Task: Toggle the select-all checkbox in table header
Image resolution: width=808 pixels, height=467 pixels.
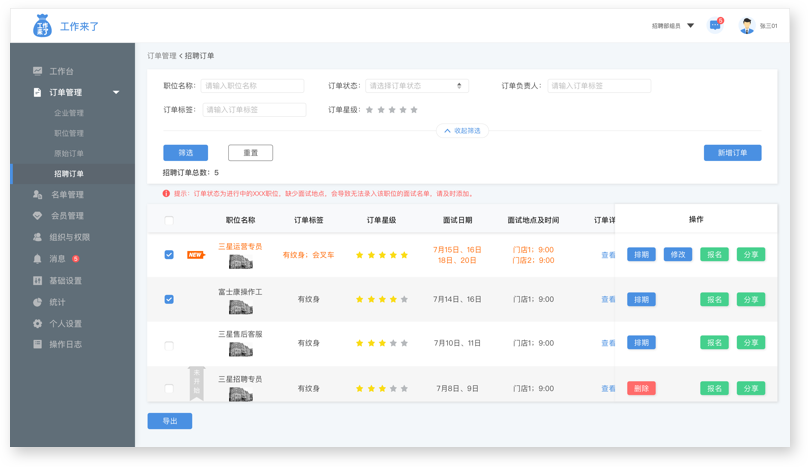Action: coord(169,221)
